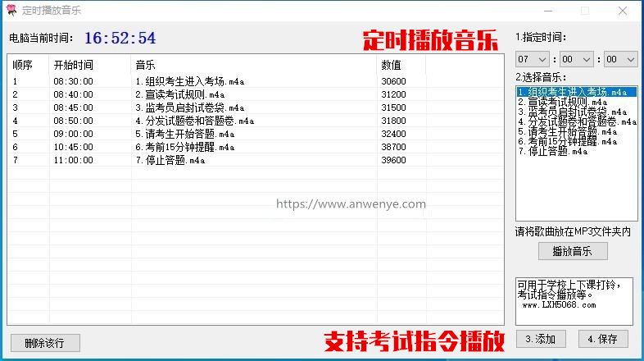Click the 开始时间 column header
The width and height of the screenshot is (644, 361).
74,65
